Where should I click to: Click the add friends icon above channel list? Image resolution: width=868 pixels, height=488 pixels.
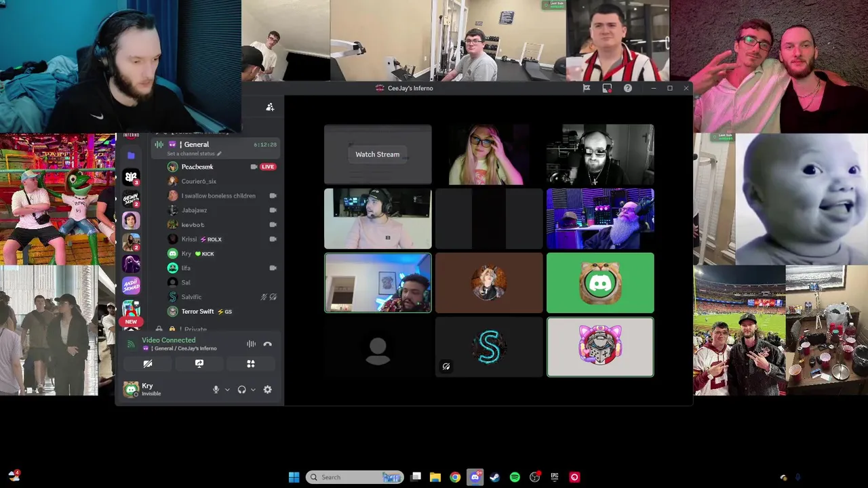(x=270, y=107)
